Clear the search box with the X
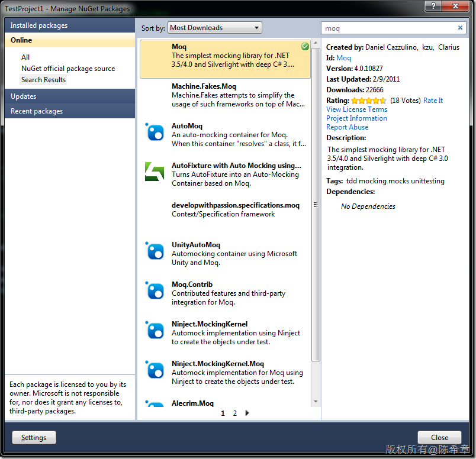The height and width of the screenshot is (459, 476). 460,28
